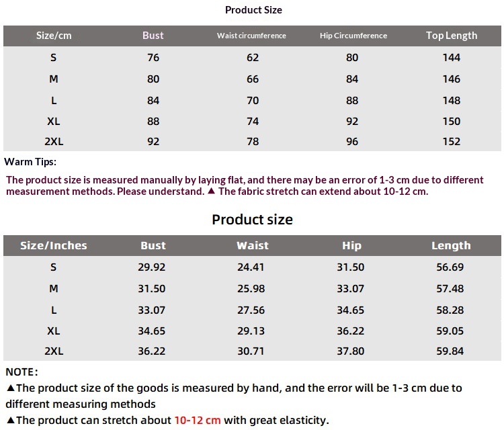Click the top length value 144
Screen dimensions: 504x430
click(452, 58)
